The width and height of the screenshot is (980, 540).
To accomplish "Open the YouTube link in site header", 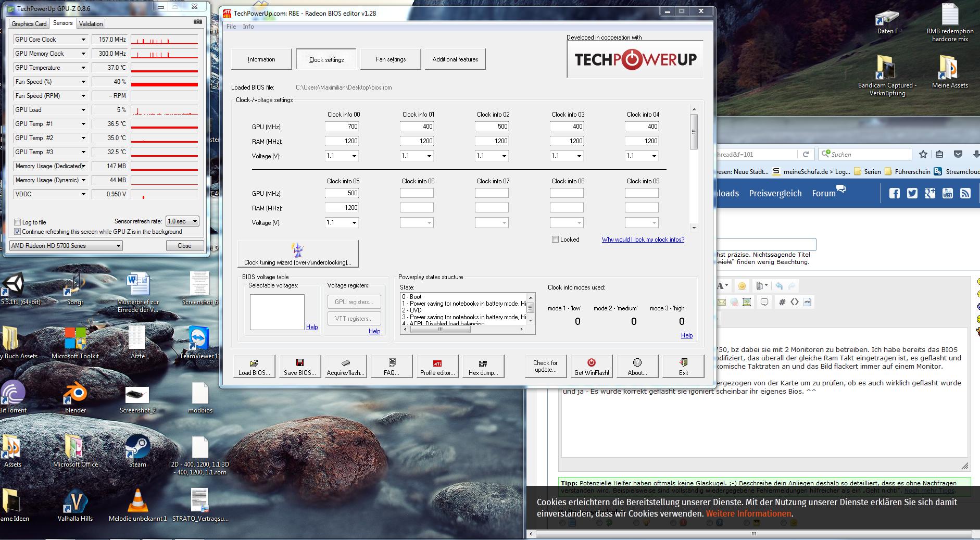I will point(948,193).
